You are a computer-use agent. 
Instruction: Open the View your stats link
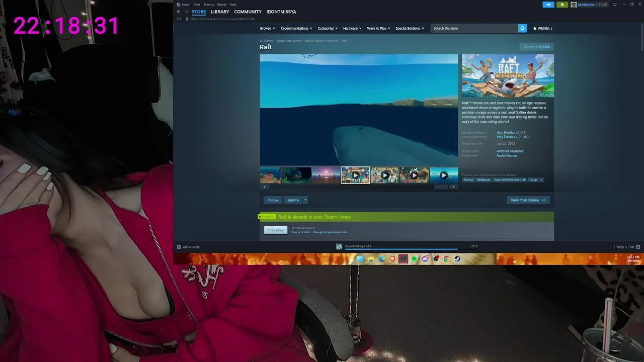(300, 232)
